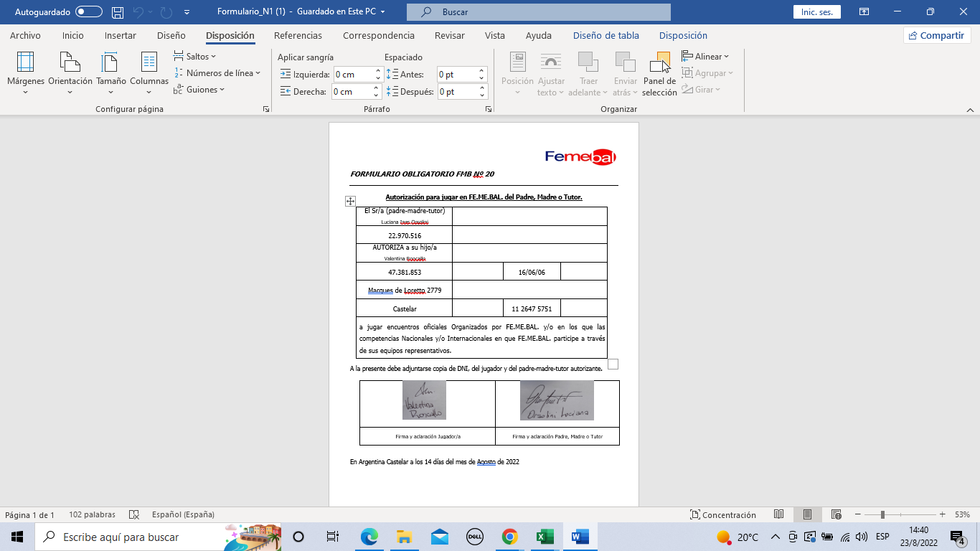Switch to Concentración focus mode
This screenshot has width=980, height=551.
pos(722,514)
